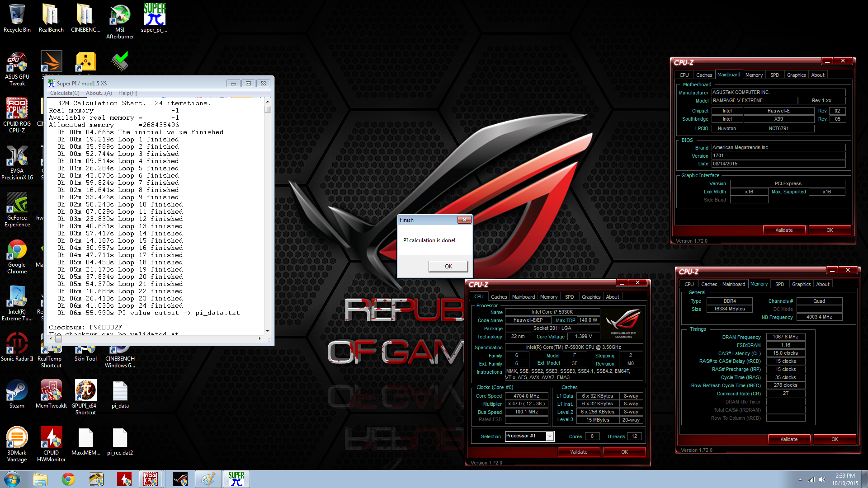Open ASUS GPU Tweak icon

click(17, 69)
